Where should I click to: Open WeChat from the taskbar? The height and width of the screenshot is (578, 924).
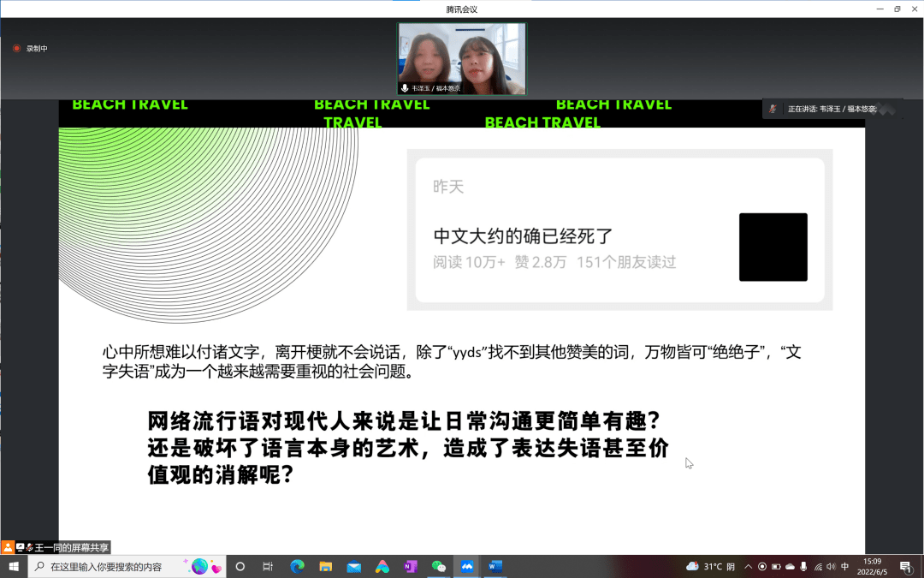pyautogui.click(x=438, y=567)
